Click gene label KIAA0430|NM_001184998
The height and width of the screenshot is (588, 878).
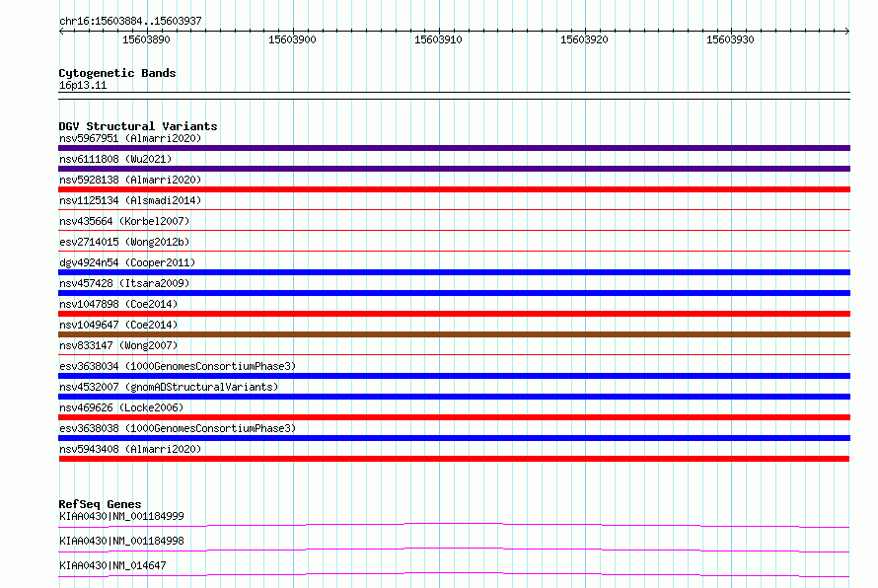point(121,541)
